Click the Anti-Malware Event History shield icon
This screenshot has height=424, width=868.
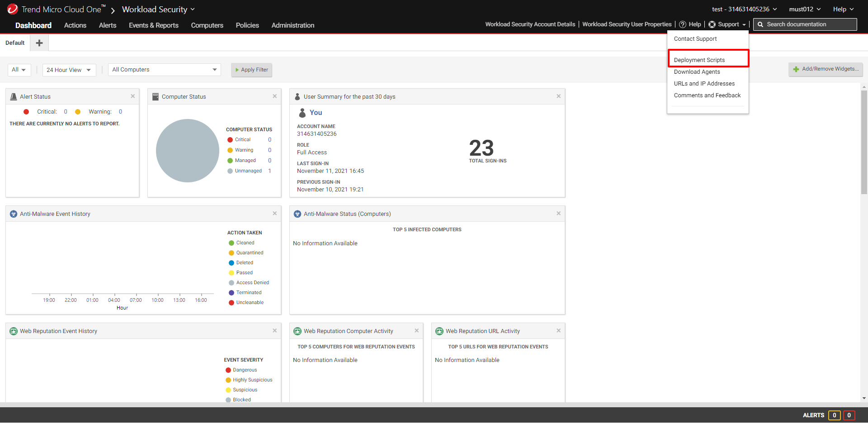(x=13, y=213)
